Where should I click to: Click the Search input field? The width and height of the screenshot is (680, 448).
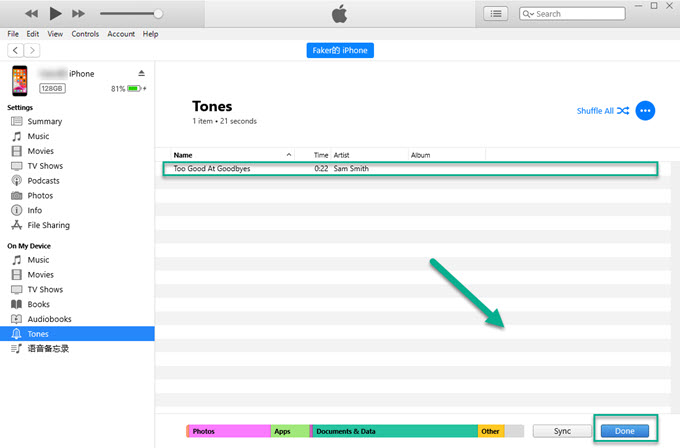click(x=572, y=14)
